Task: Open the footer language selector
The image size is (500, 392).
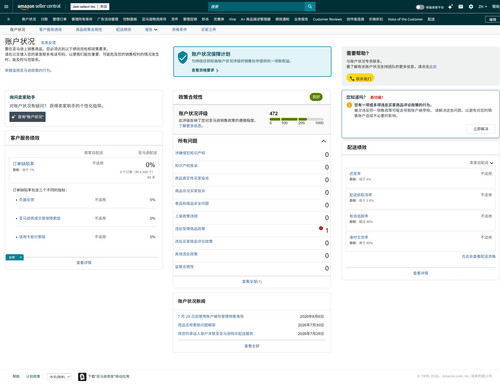Action: (59, 377)
